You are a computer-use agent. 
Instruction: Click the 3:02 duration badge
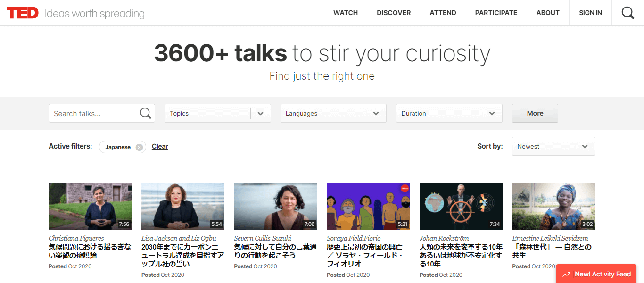587,224
